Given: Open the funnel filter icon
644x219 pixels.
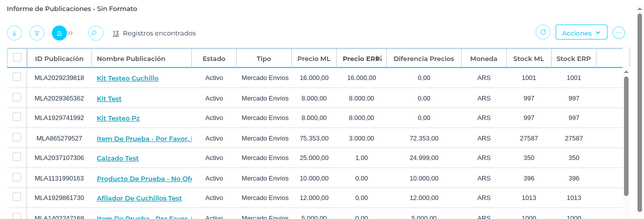Looking at the screenshot, I should [36, 33].
